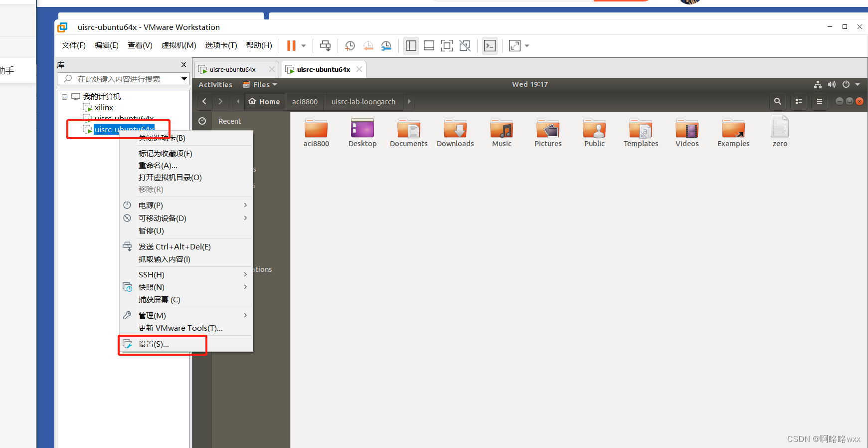Select the Music folder icon
The width and height of the screenshot is (868, 448).
(502, 129)
